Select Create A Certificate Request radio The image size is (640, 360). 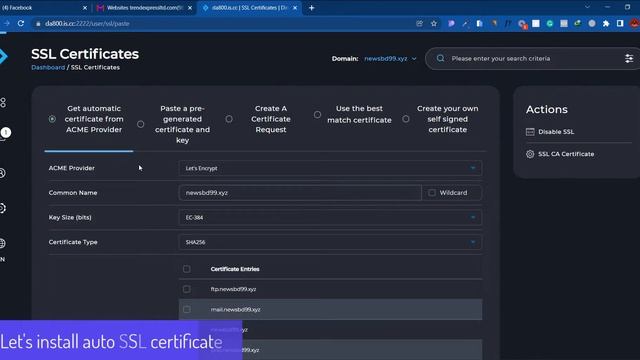click(x=229, y=119)
